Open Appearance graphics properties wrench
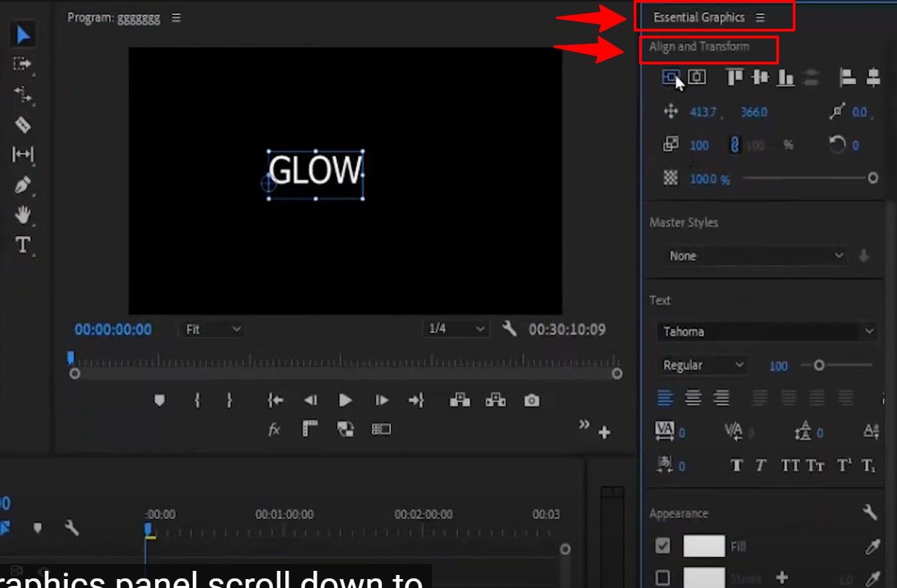Viewport: 897px width, 588px height. [x=870, y=512]
